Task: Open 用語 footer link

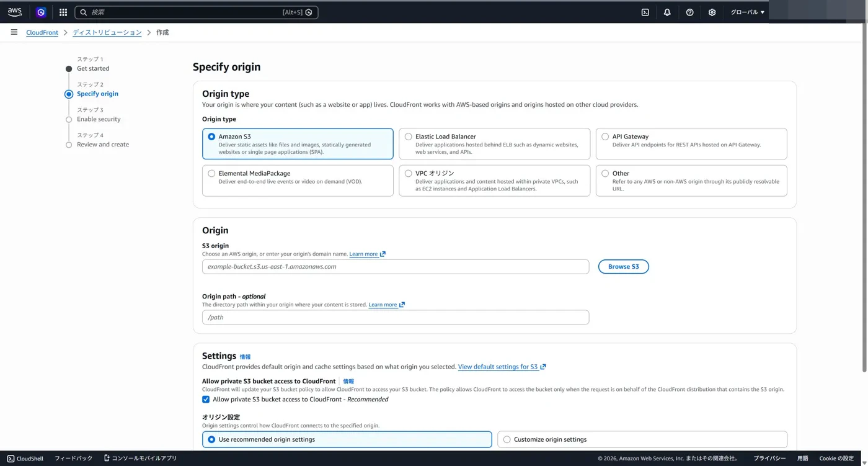Action: [x=803, y=459]
